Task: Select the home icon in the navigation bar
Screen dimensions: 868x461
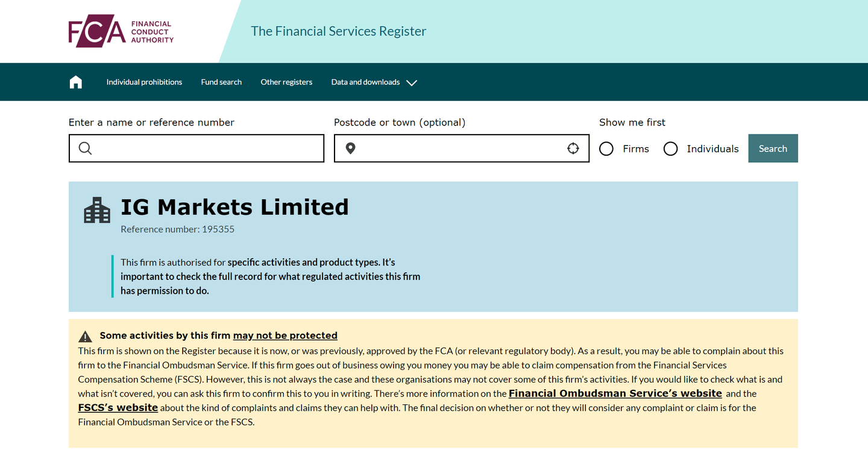Action: [75, 81]
